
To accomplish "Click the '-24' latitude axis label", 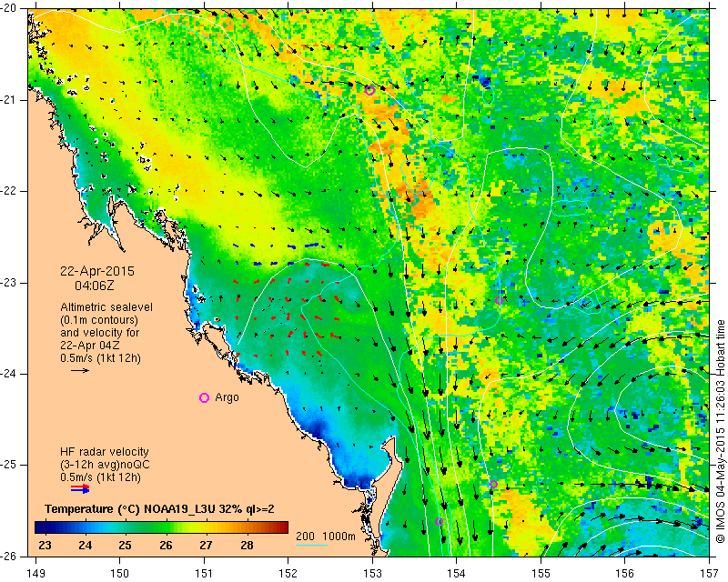I will point(9,374).
